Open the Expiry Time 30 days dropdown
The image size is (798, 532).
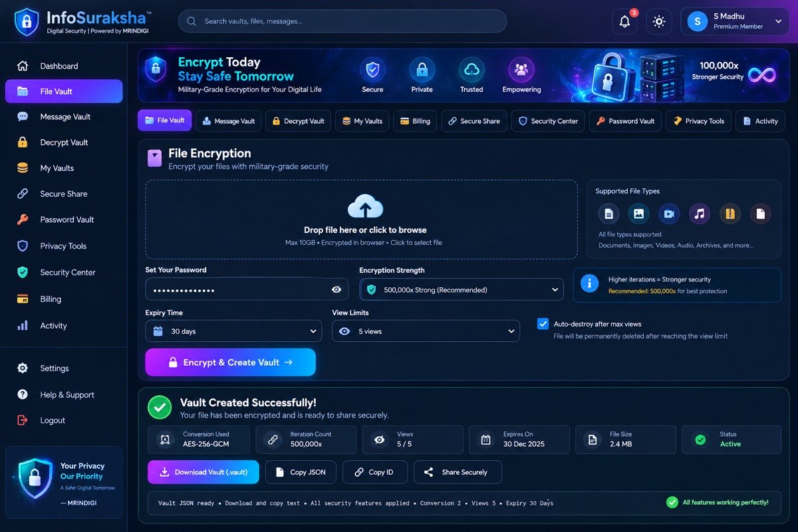coord(233,331)
